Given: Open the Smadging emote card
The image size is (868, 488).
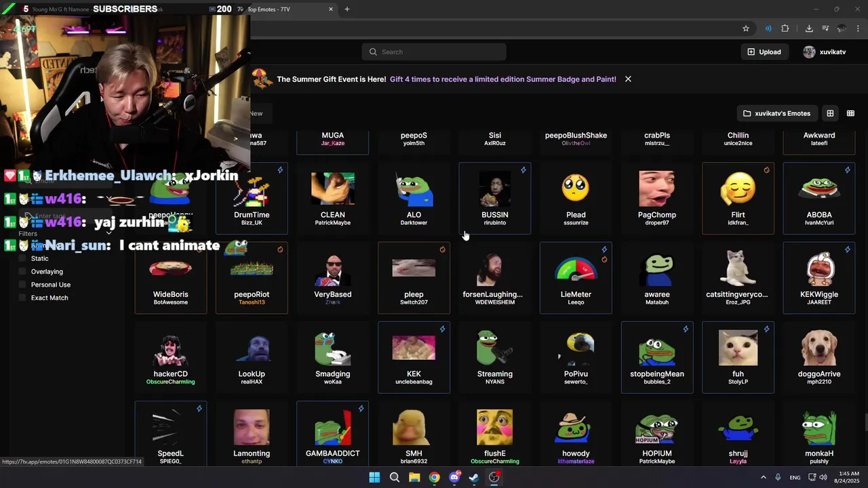Looking at the screenshot, I should pyautogui.click(x=333, y=357).
